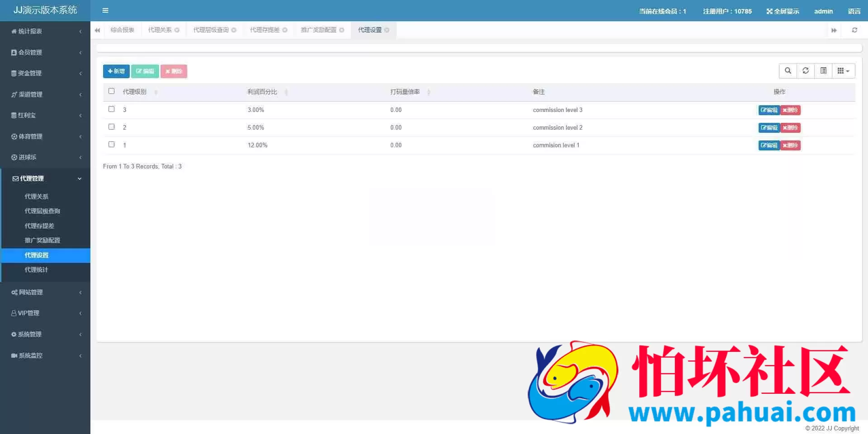Image resolution: width=868 pixels, height=434 pixels.
Task: Check the checkbox for level 3 row
Action: click(112, 109)
